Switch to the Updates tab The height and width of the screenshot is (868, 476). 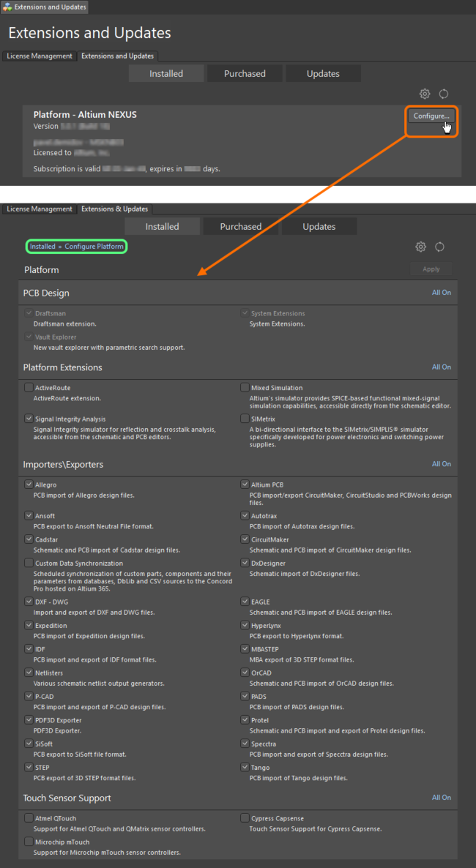point(323,73)
